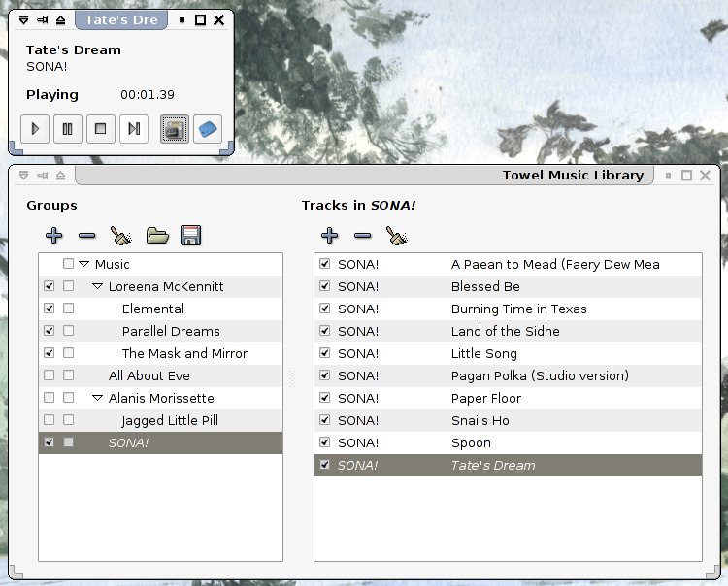
Task: Pause the currently playing track
Action: [68, 128]
